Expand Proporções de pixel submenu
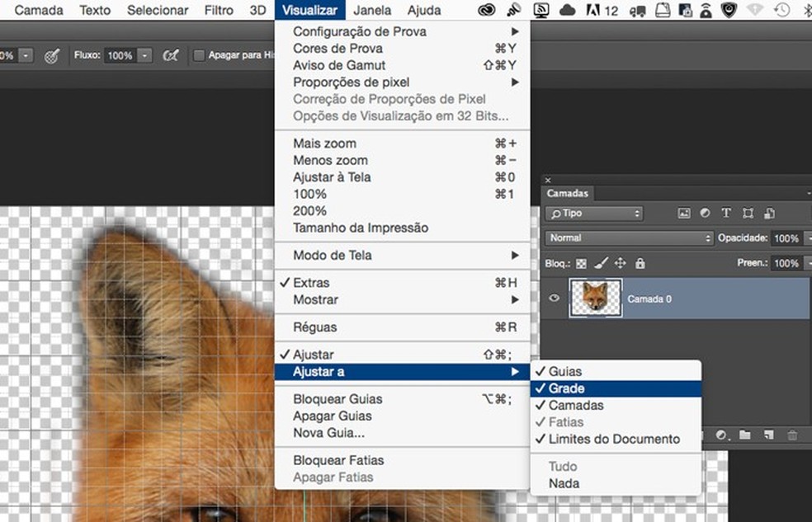The image size is (812, 522). pos(402,82)
